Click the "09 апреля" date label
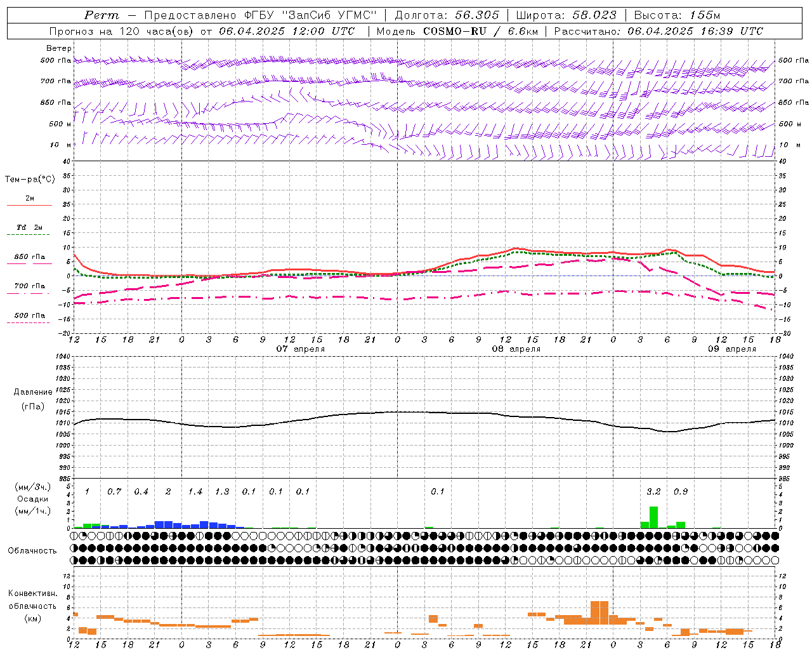The image size is (812, 650). click(x=732, y=348)
